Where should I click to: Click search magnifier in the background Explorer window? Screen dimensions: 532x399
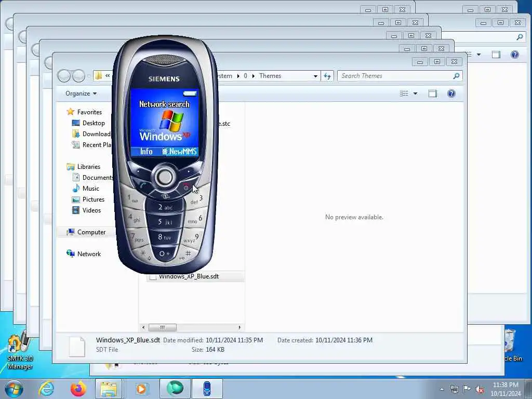tap(520, 37)
